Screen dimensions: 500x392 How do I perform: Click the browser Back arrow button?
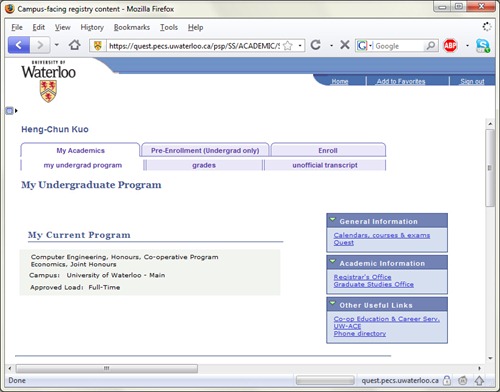[19, 45]
